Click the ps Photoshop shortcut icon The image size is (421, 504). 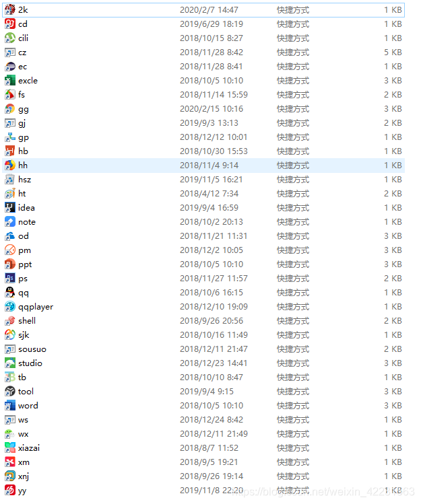[10, 279]
